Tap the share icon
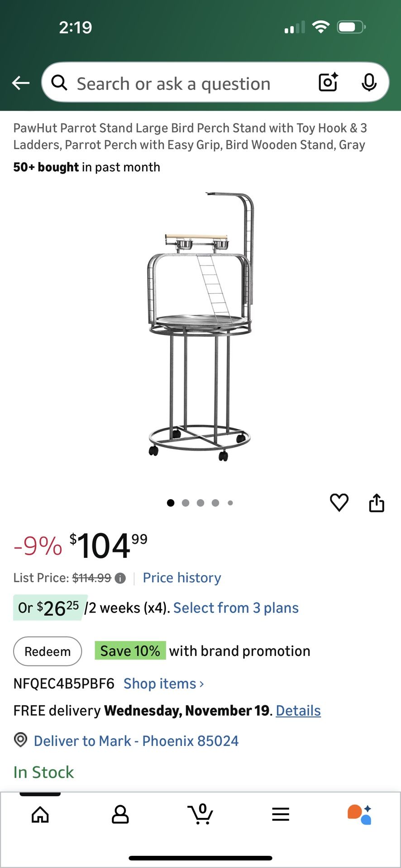Screen dimensions: 401x868 [377, 503]
